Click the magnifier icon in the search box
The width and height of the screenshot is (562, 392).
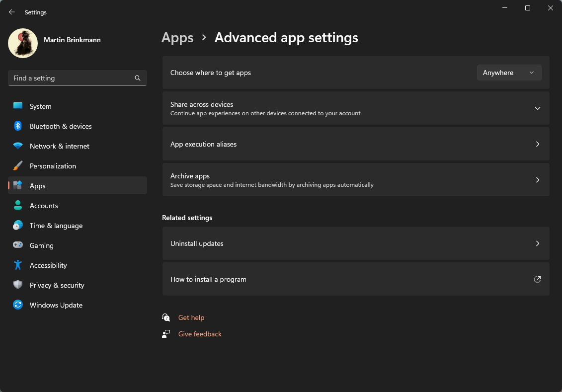coord(137,78)
